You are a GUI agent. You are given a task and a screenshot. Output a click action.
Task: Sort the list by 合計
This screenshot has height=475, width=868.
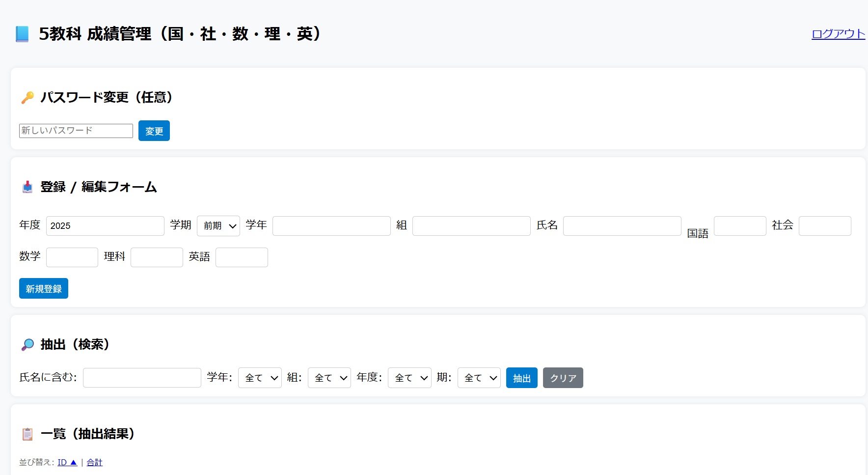(x=94, y=462)
